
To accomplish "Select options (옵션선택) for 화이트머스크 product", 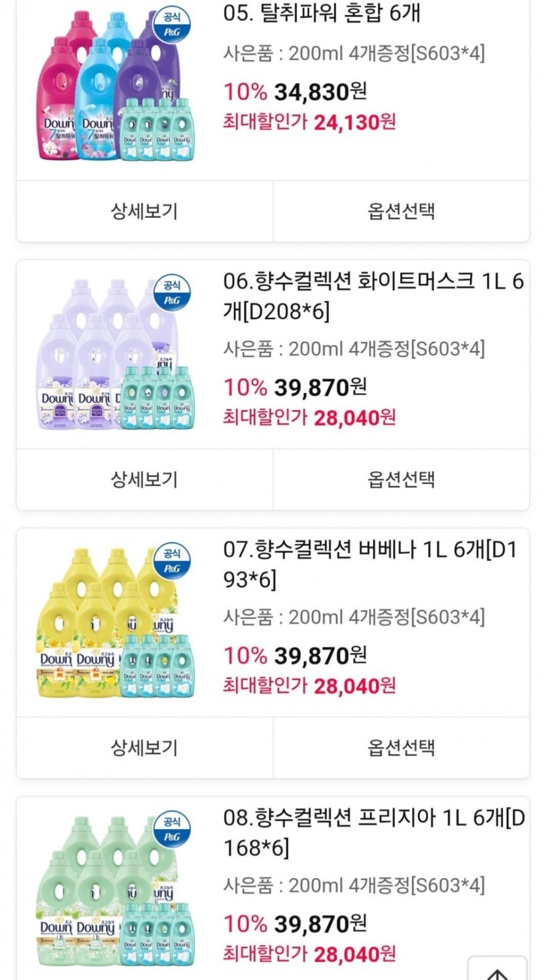I will tap(401, 480).
